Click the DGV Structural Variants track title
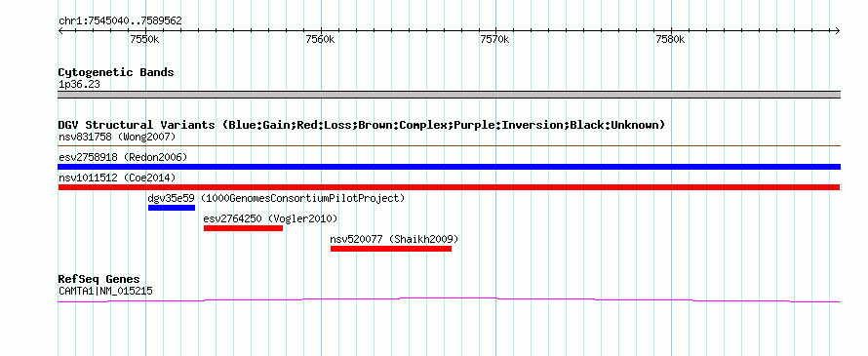 361,125
